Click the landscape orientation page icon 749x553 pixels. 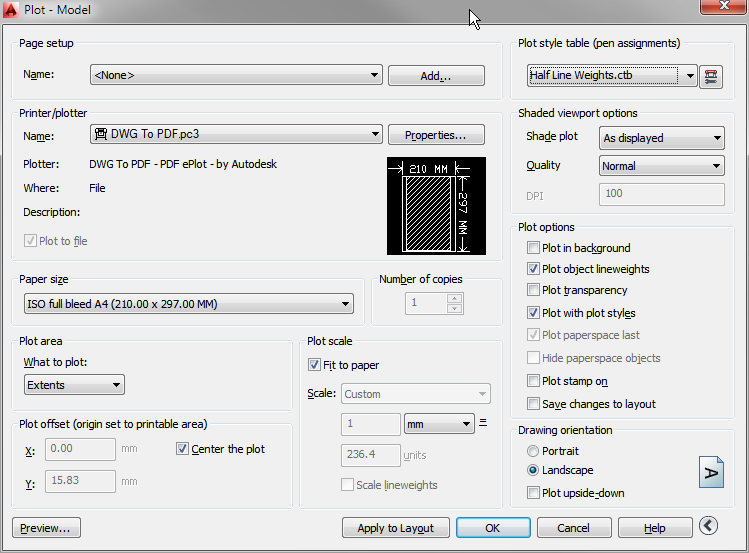pos(711,472)
